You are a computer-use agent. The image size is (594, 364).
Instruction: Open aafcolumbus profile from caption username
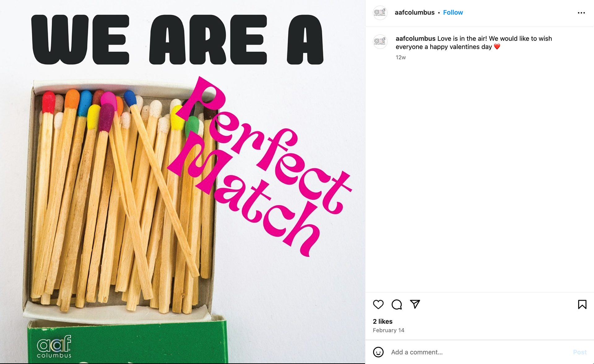415,39
